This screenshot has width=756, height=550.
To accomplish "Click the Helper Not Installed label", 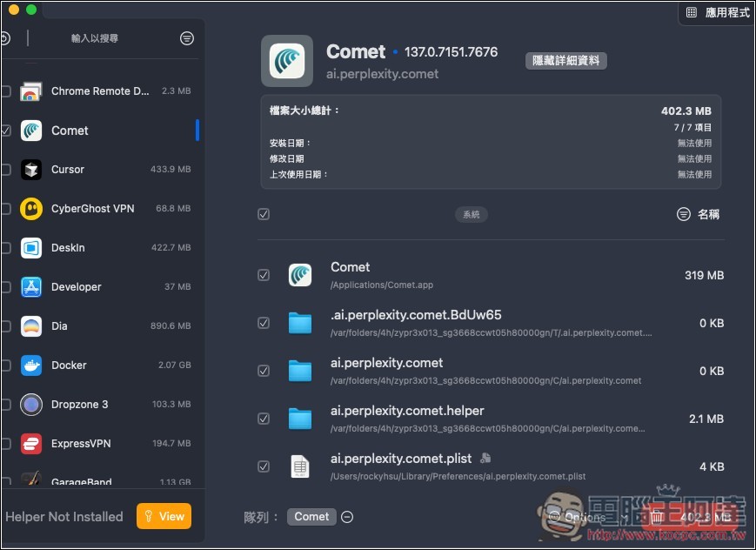I will pyautogui.click(x=64, y=517).
